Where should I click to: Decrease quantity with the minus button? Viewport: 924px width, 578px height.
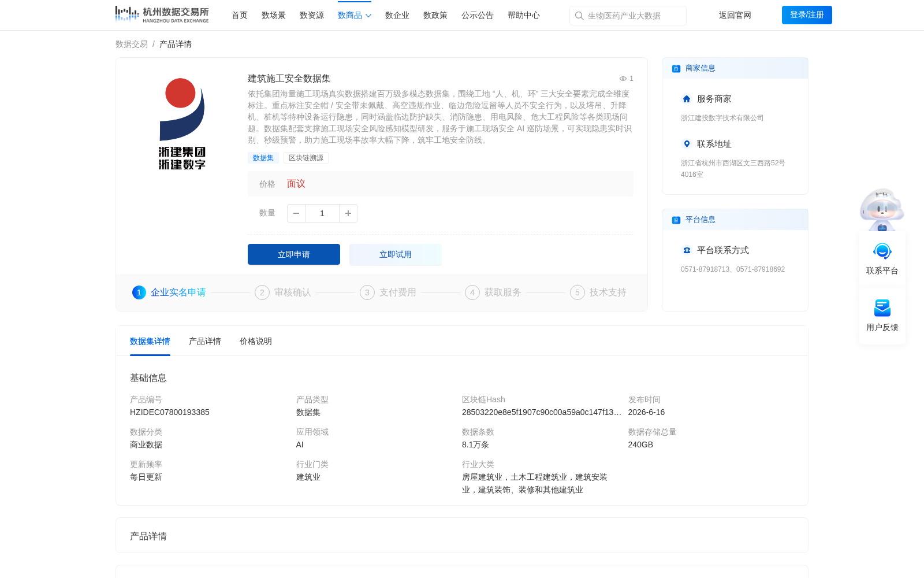pos(296,213)
